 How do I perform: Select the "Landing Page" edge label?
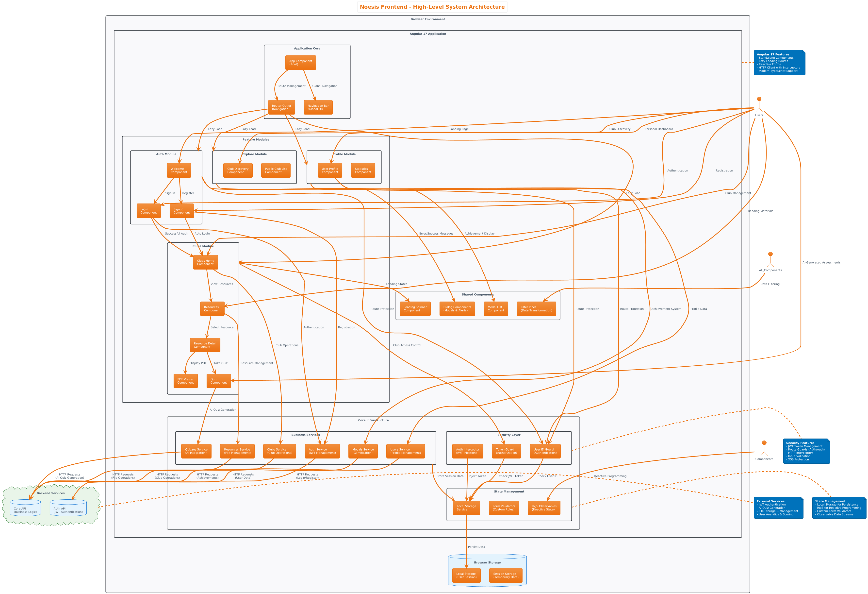point(459,129)
